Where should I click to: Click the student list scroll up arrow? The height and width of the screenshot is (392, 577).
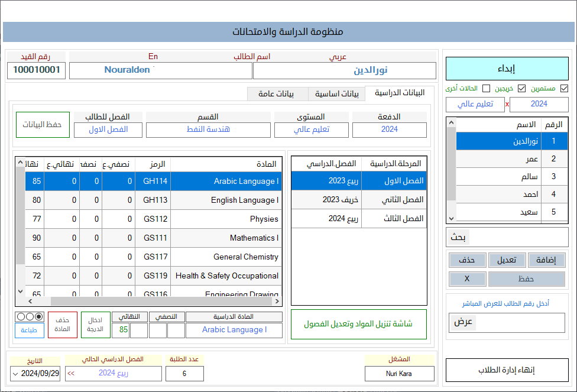pos(452,122)
